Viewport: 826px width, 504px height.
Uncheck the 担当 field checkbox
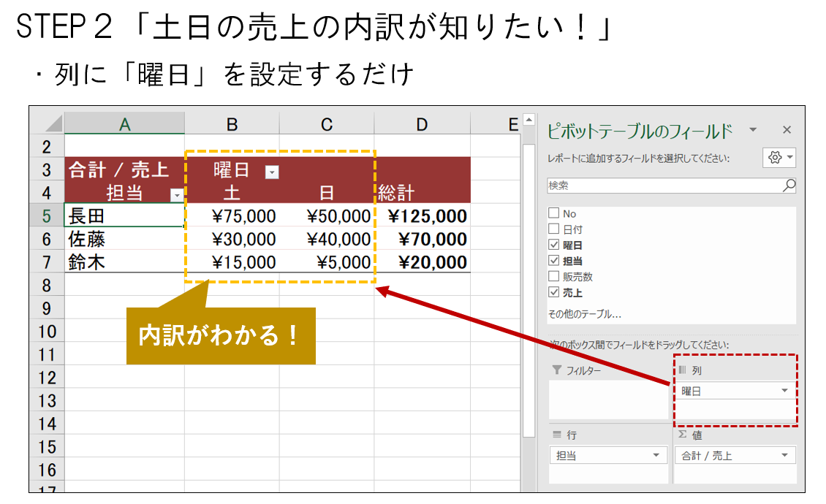pyautogui.click(x=553, y=261)
